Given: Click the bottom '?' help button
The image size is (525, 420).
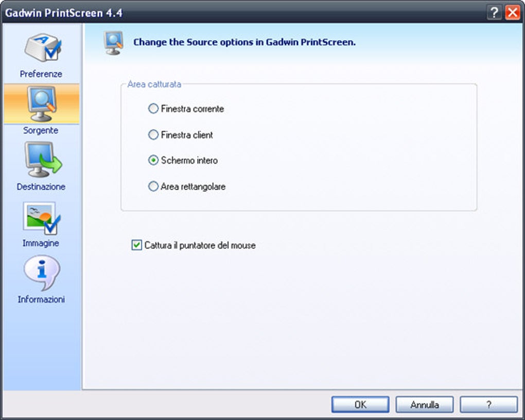Looking at the screenshot, I should (489, 405).
